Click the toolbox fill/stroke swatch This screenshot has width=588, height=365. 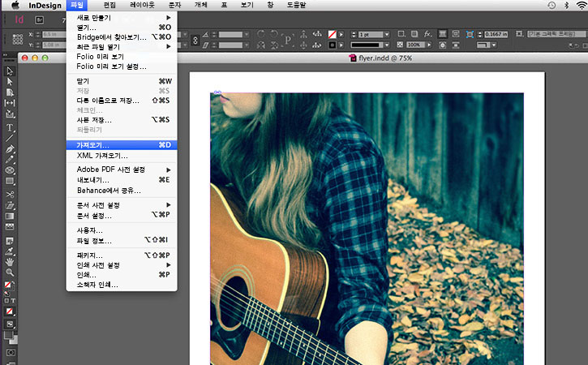click(x=9, y=287)
